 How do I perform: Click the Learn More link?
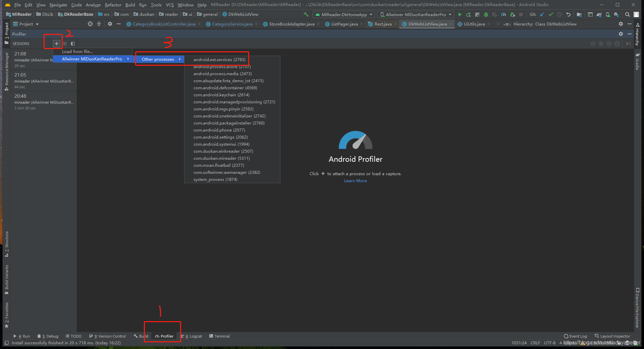point(355,181)
